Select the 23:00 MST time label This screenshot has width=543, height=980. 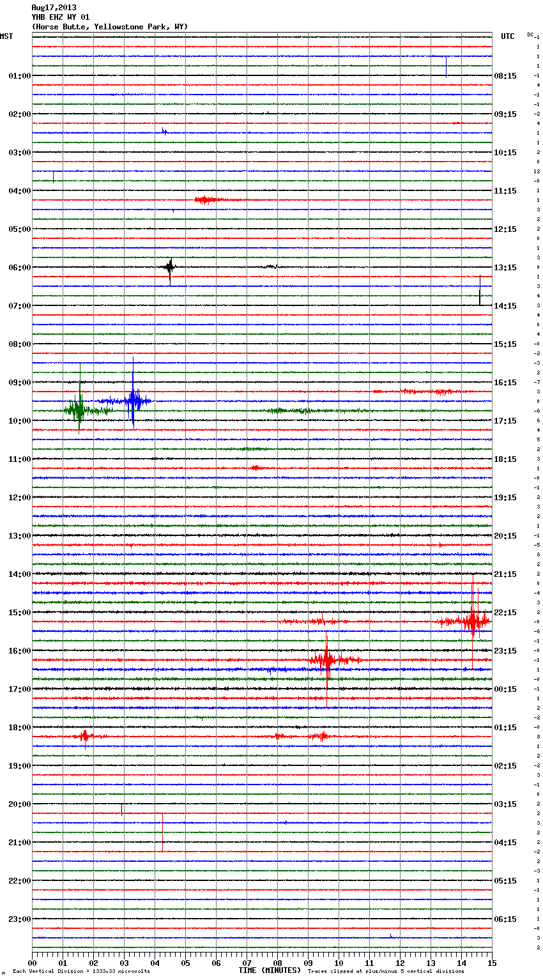[x=20, y=919]
